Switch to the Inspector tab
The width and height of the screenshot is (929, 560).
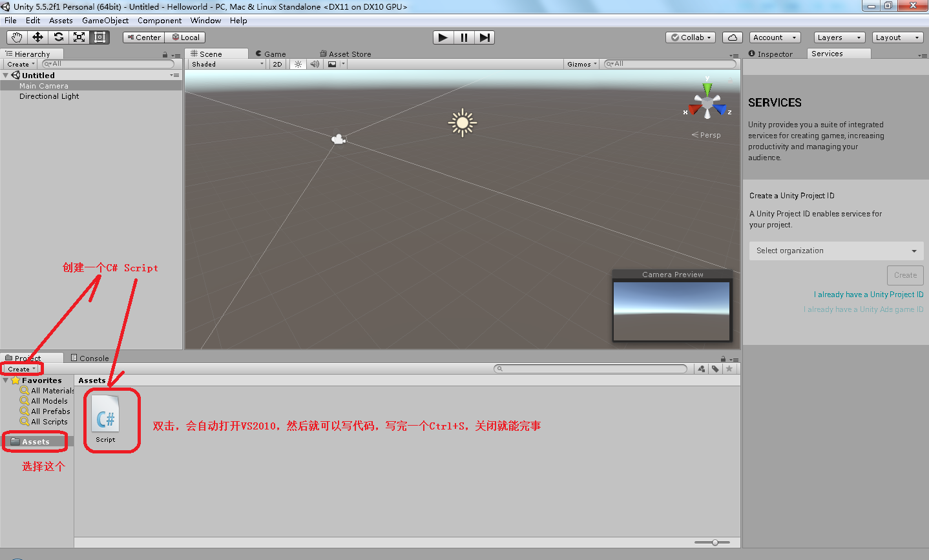tap(771, 54)
